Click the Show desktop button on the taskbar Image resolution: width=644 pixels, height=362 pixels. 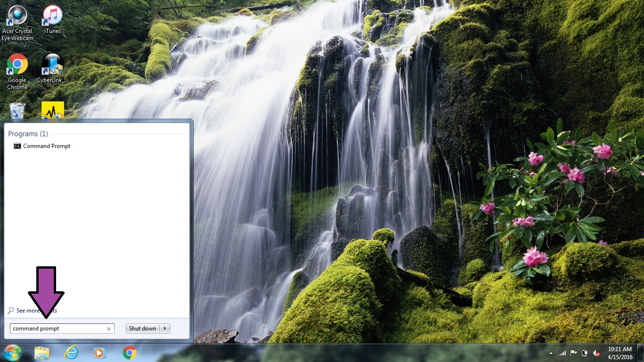[x=641, y=353]
